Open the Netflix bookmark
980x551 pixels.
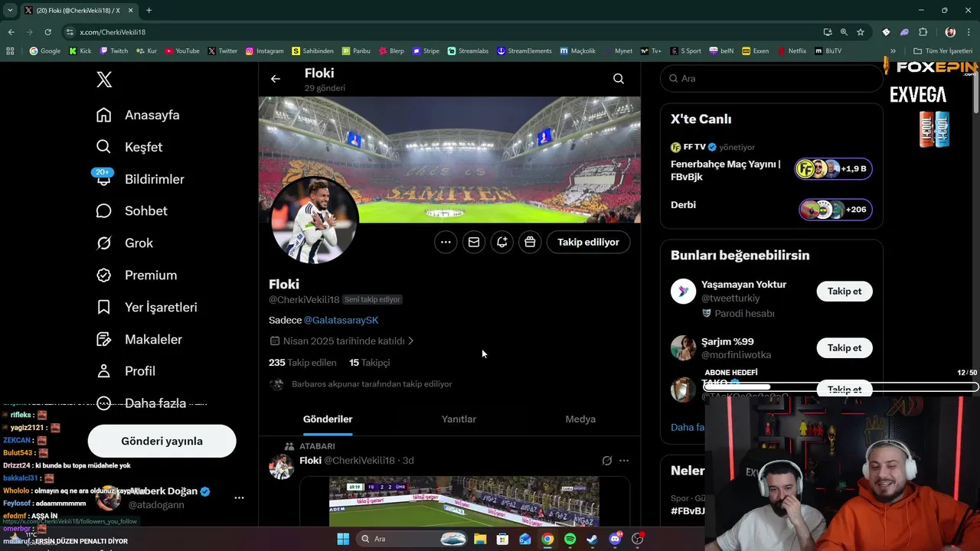tap(792, 51)
